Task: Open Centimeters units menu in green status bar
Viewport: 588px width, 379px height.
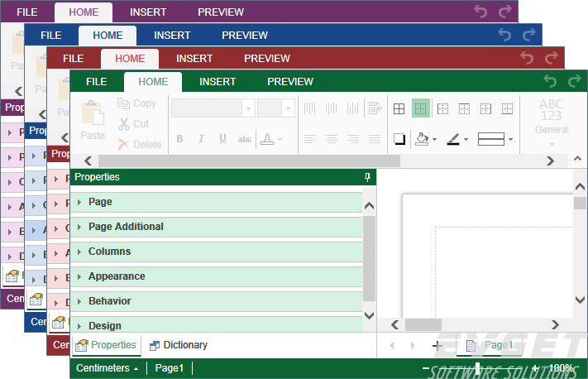Action: pyautogui.click(x=108, y=368)
